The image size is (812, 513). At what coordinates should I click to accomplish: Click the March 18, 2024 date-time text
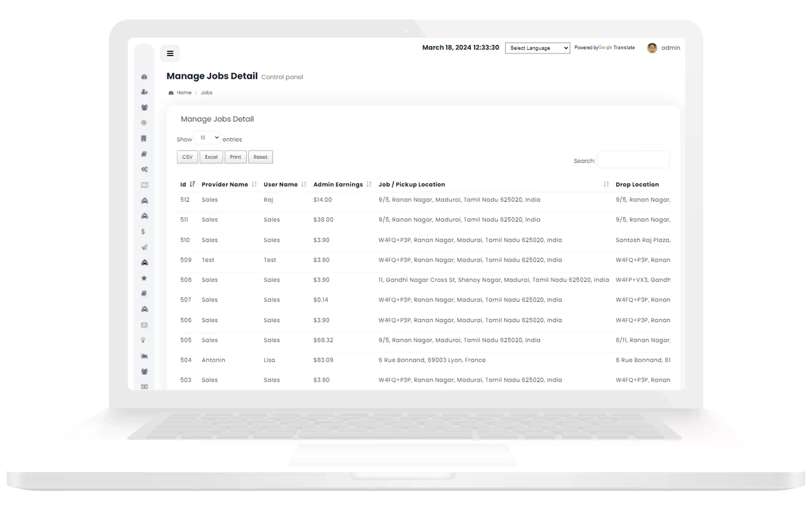(x=461, y=47)
